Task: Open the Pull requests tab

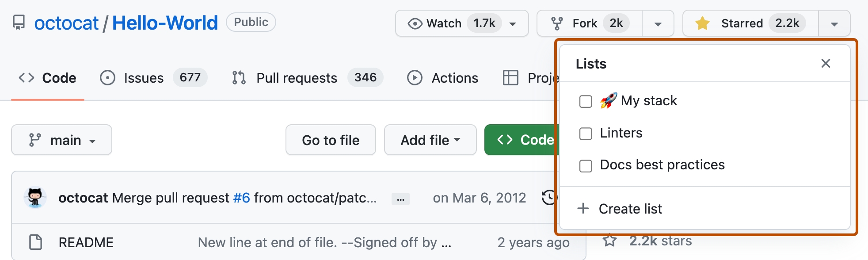Action: tap(297, 78)
